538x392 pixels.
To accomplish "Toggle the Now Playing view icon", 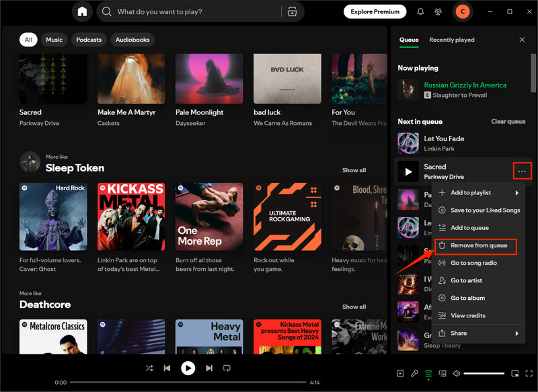I will (400, 373).
